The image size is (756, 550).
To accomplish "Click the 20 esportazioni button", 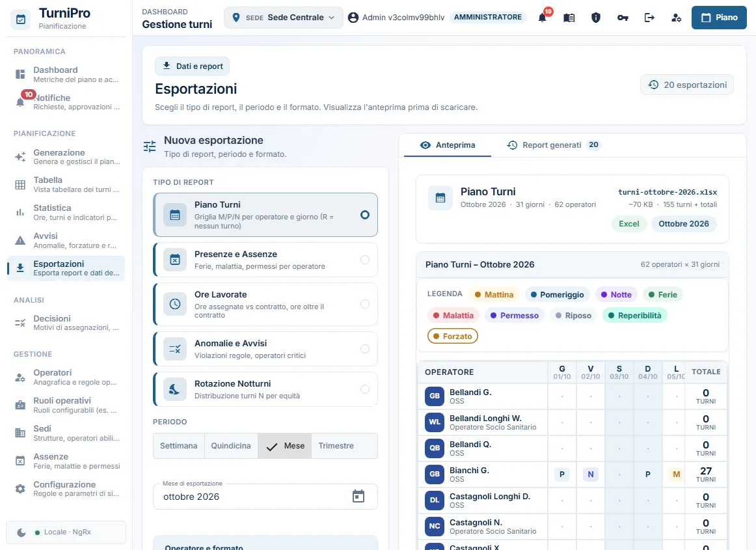I will click(x=687, y=85).
